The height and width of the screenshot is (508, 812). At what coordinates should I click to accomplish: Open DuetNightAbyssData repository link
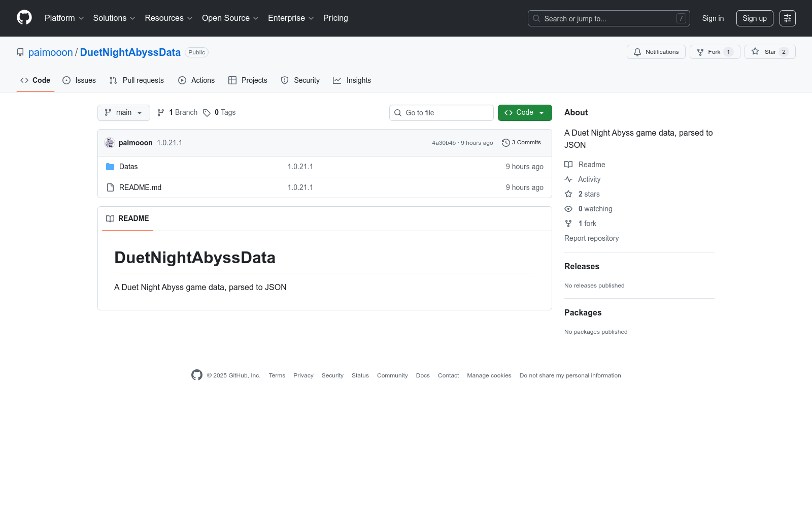(130, 52)
